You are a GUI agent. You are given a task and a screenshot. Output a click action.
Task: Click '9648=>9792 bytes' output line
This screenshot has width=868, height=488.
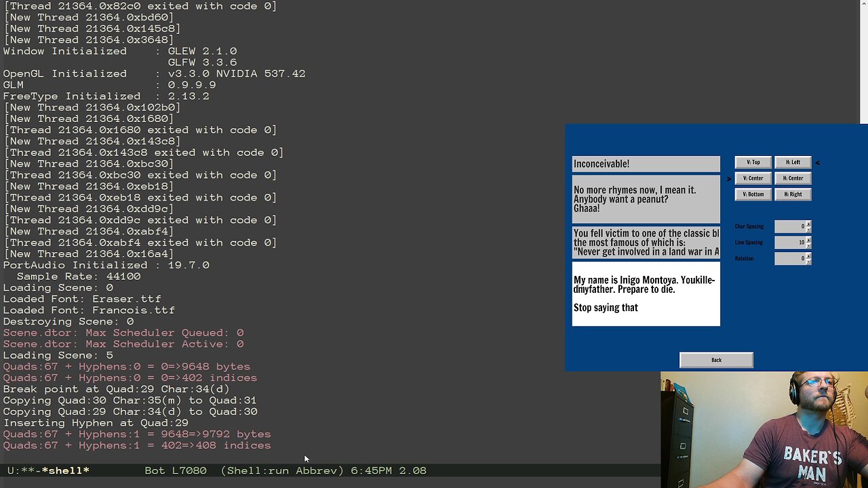click(x=137, y=434)
